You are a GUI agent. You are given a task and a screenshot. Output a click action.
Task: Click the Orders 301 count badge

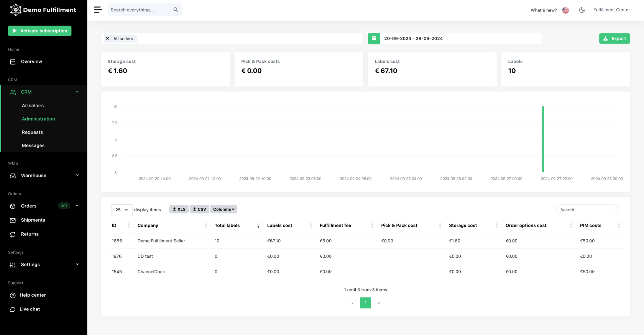pos(64,206)
